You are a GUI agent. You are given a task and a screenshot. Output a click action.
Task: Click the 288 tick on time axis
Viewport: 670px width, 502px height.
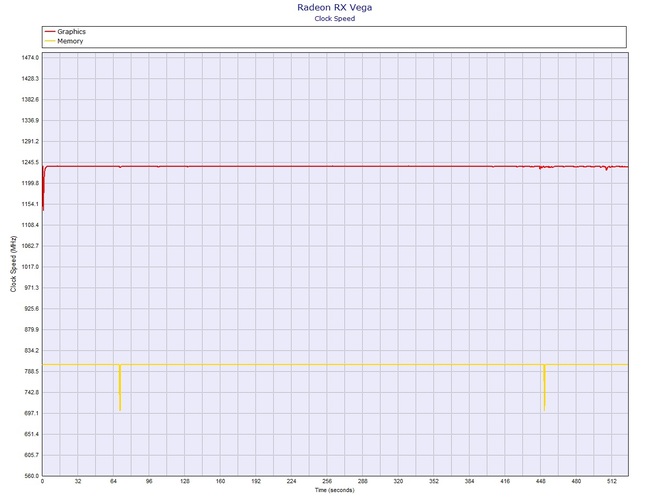pyautogui.click(x=362, y=481)
